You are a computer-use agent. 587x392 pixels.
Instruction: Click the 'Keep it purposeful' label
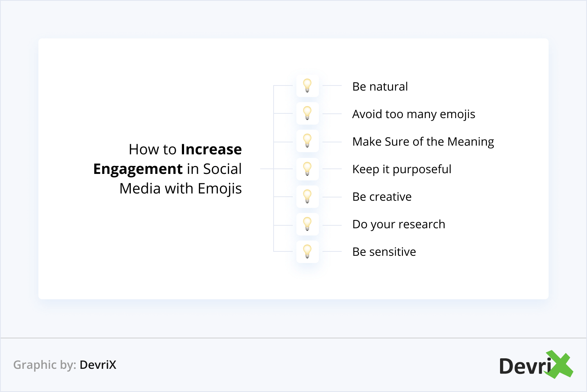(x=401, y=169)
